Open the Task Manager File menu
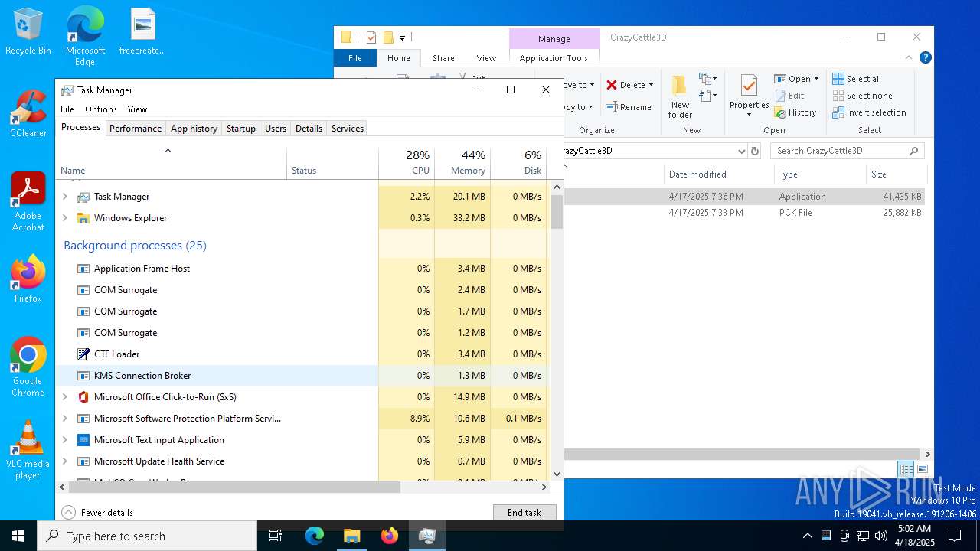 click(x=67, y=109)
